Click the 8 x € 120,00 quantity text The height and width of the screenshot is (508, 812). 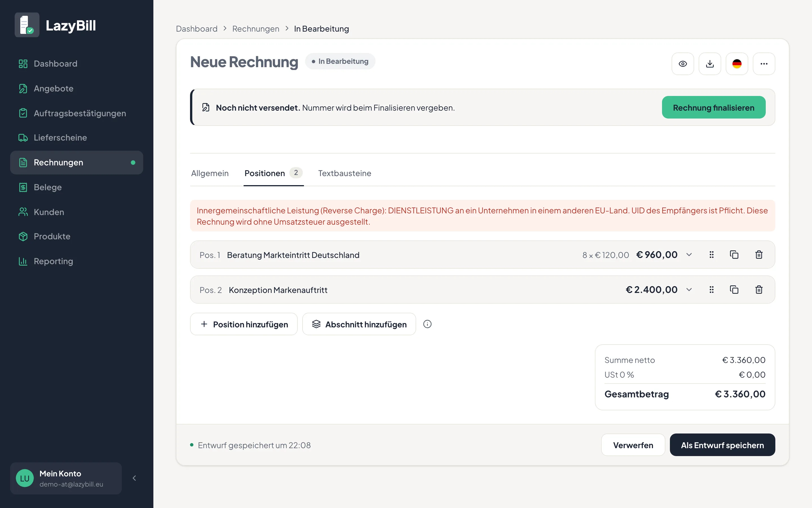click(606, 255)
